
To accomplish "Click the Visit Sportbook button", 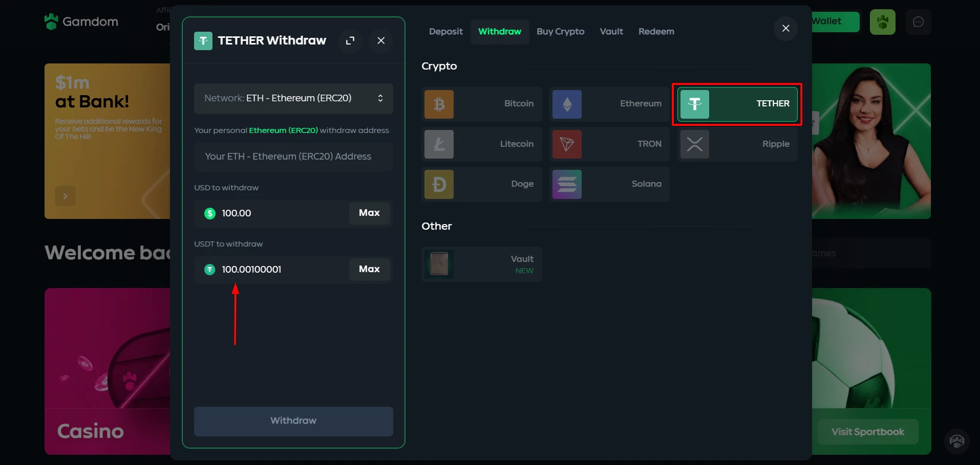I will coord(868,432).
